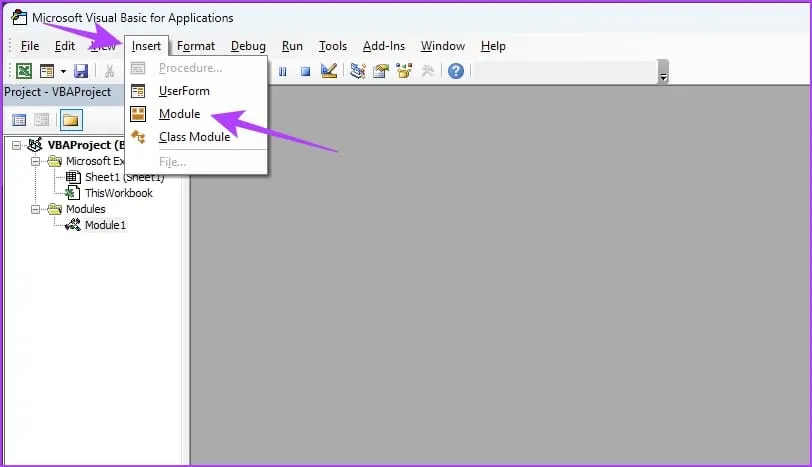Click the blue Help question mark icon
This screenshot has height=467, width=812.
(x=456, y=71)
